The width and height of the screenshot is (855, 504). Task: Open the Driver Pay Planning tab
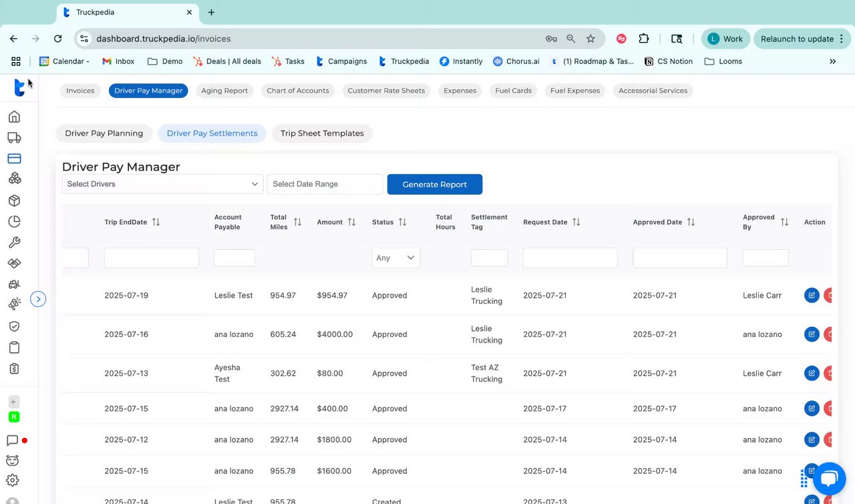coord(104,134)
